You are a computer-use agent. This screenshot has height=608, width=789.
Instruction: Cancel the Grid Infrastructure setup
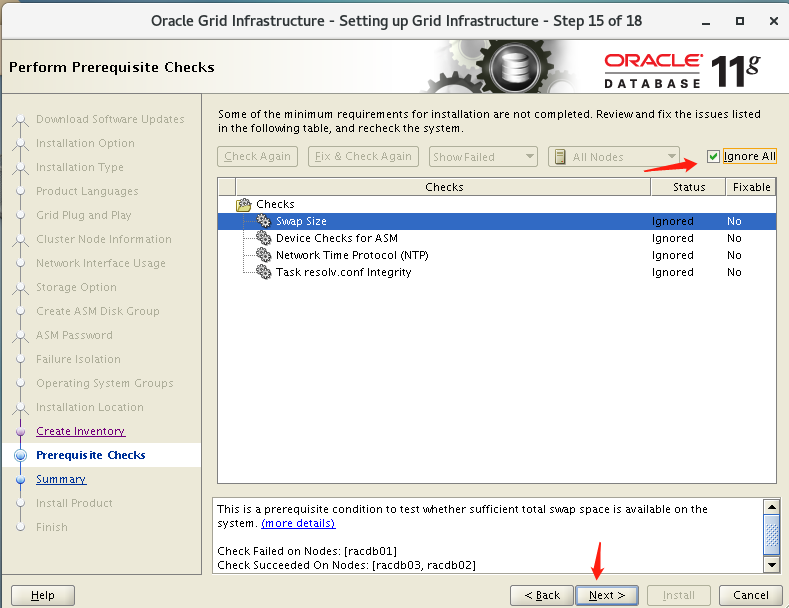click(x=751, y=595)
